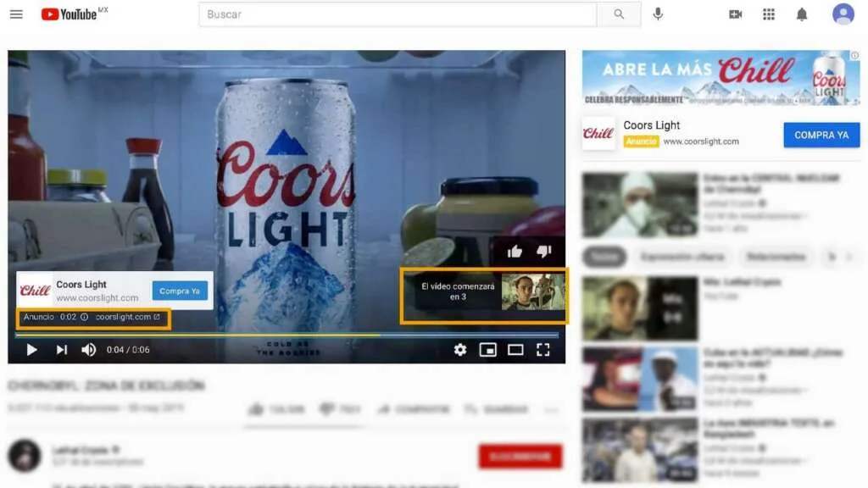The image size is (868, 488).
Task: Focus the Buscar search field
Action: (398, 14)
